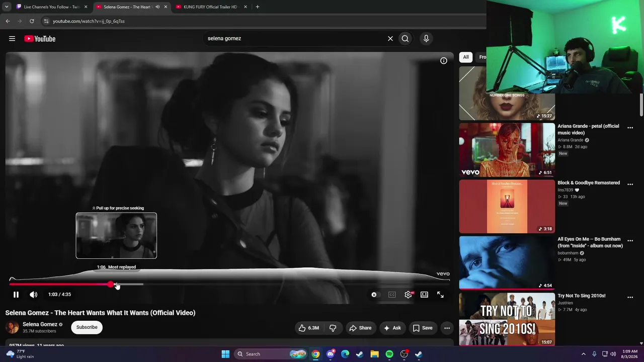Save the video to a playlist
This screenshot has height=362, width=644.
pyautogui.click(x=423, y=328)
